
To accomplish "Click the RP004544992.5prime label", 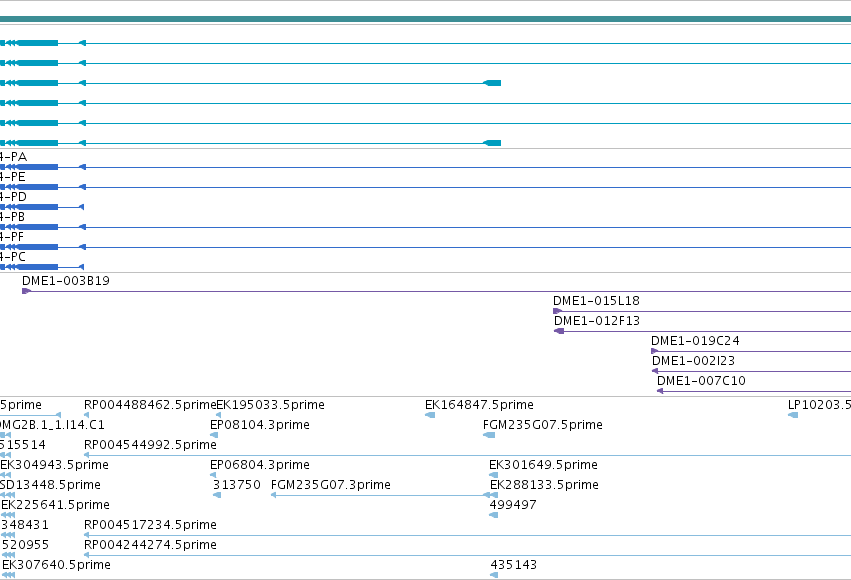I will pyautogui.click(x=150, y=445).
